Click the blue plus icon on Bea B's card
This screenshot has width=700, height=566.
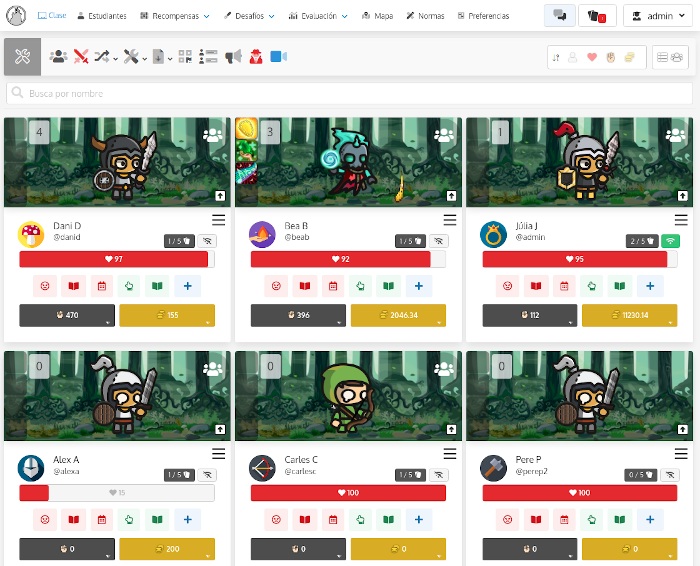tap(418, 287)
